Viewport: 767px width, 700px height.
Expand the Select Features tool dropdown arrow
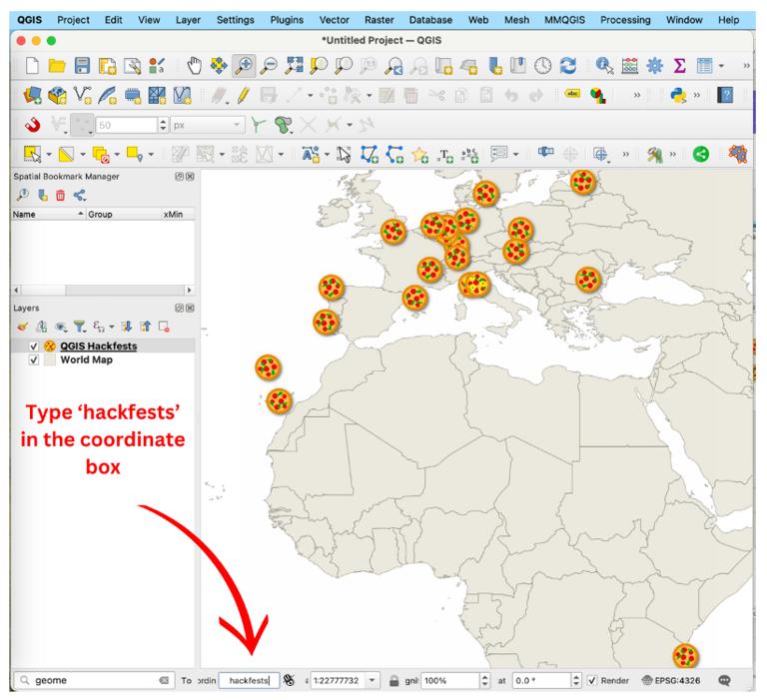pos(49,155)
